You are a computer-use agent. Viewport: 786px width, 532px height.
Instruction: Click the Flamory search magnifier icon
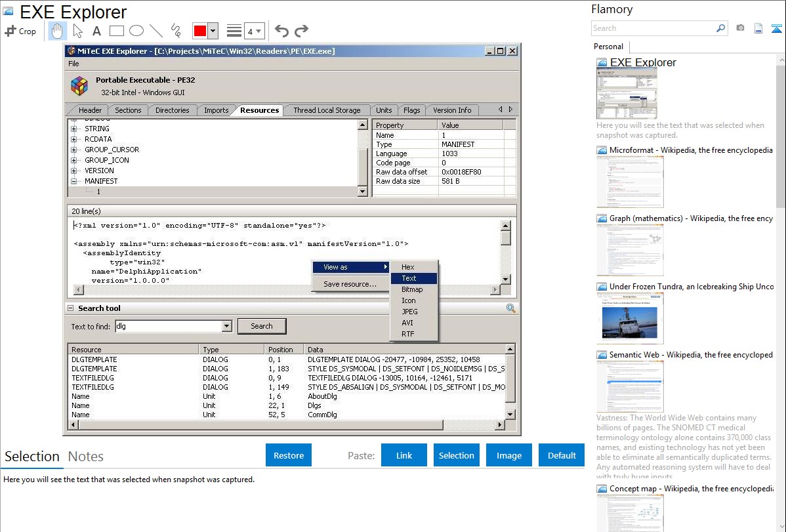pos(720,28)
